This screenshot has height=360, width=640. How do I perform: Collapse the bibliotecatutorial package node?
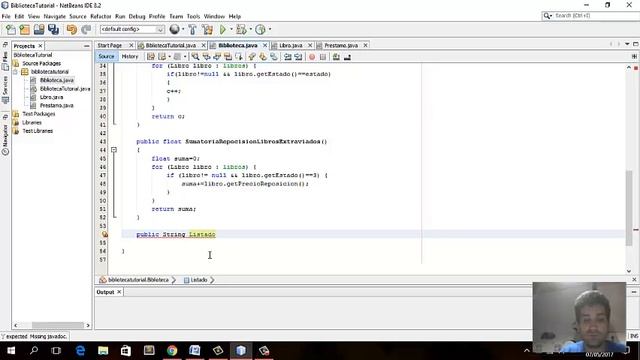click(x=16, y=72)
